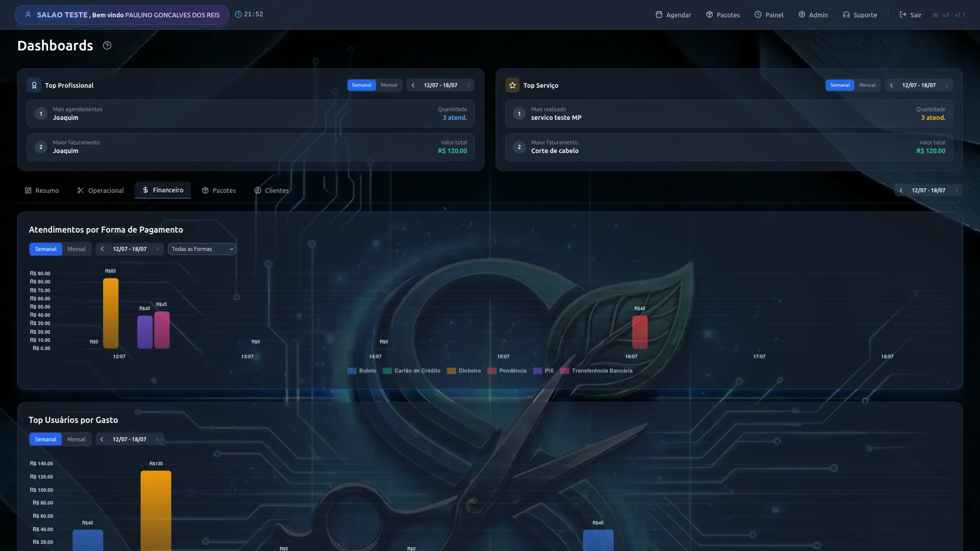Screen dimensions: 980x551
Task: Click the Sair logout arrow icon
Action: (x=903, y=15)
